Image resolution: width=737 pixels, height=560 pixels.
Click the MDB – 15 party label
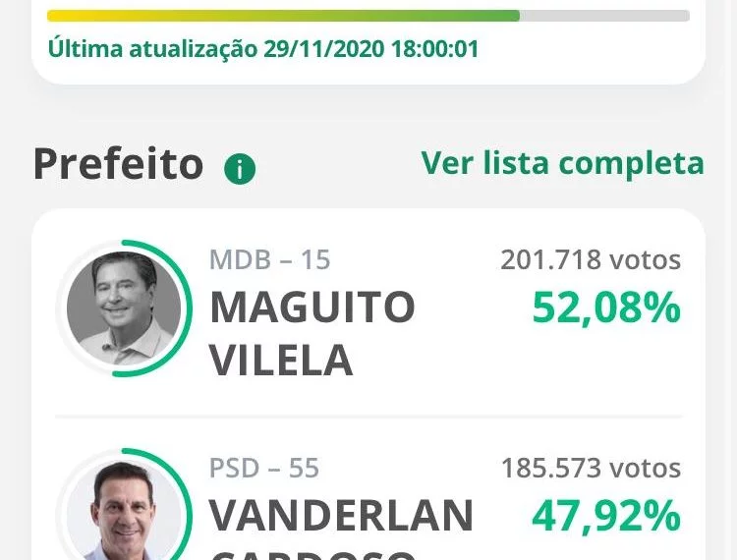coord(270,259)
